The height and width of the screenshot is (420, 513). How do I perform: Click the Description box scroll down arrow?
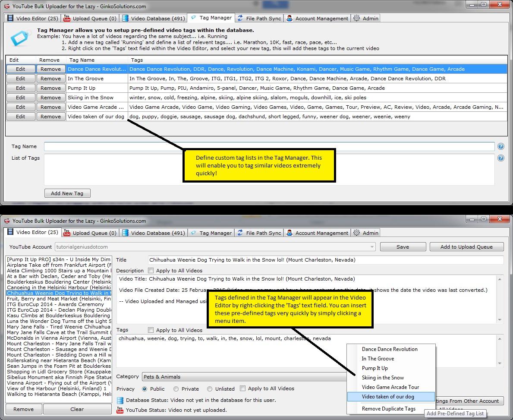coord(500,320)
